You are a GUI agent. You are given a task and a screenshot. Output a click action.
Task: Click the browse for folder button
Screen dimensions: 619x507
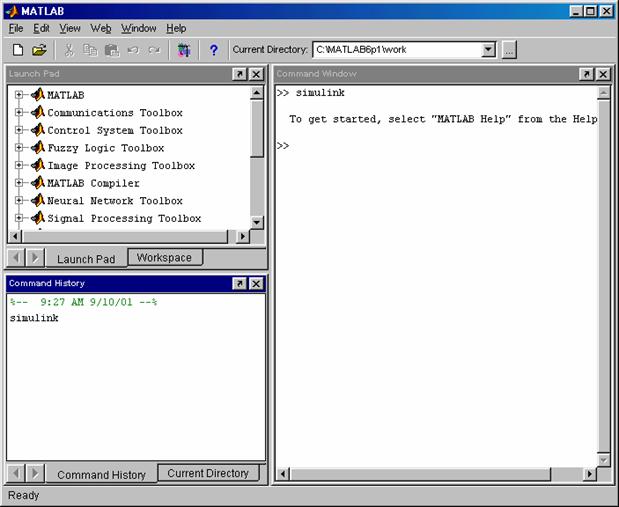(509, 50)
